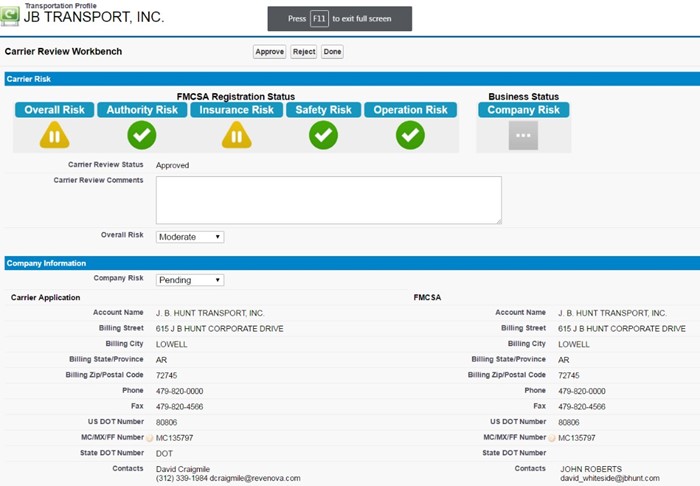The height and width of the screenshot is (486, 700).
Task: Click Carrier Application US DOT Number 80806
Action: [x=167, y=423]
